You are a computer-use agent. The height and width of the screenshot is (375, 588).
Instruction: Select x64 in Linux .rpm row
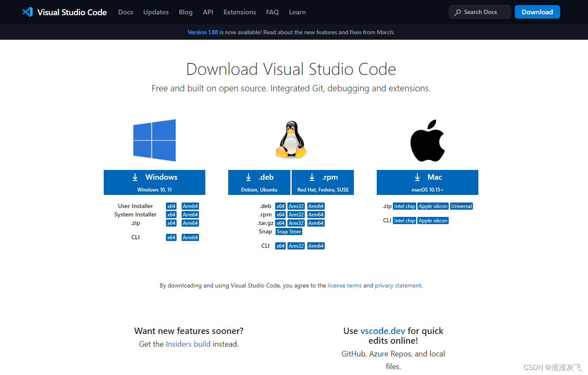tap(280, 215)
